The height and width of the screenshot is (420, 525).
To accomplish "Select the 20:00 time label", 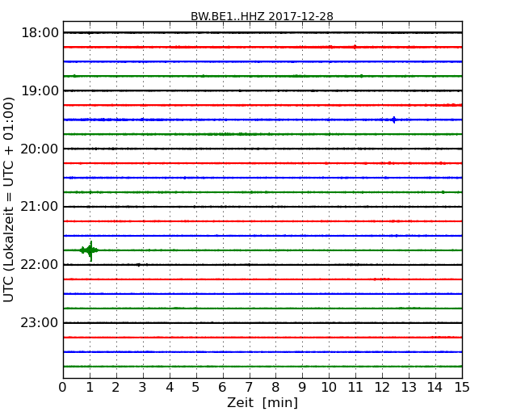I will 40,149.
